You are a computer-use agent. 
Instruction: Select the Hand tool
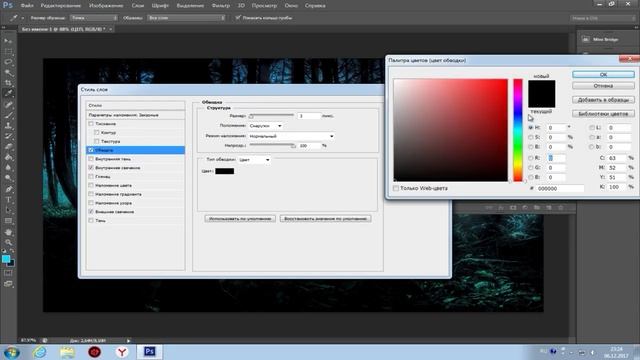pos(8,232)
